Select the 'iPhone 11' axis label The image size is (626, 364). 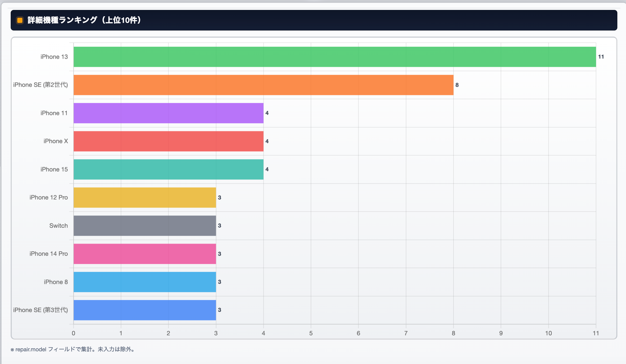(54, 113)
